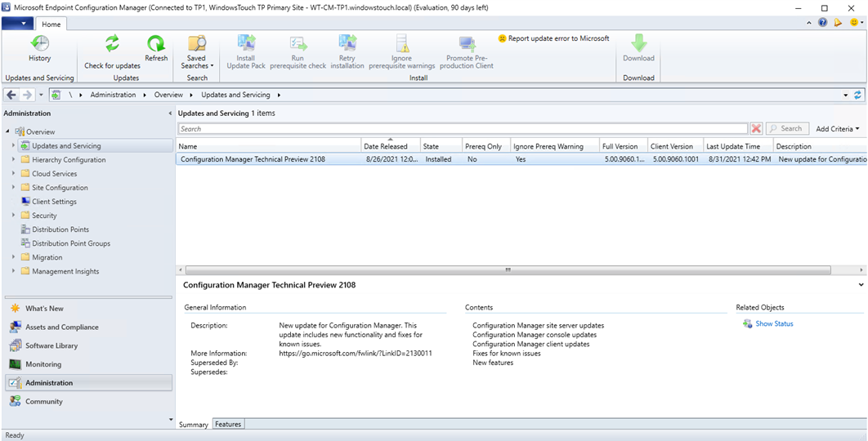The width and height of the screenshot is (868, 441).
Task: Sort by Full Version column header
Action: pyautogui.click(x=624, y=146)
